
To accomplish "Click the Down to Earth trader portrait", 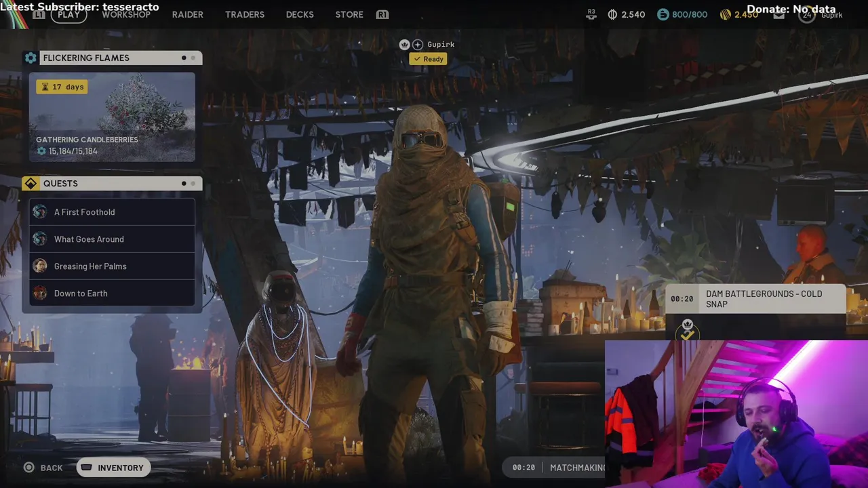I will (40, 293).
